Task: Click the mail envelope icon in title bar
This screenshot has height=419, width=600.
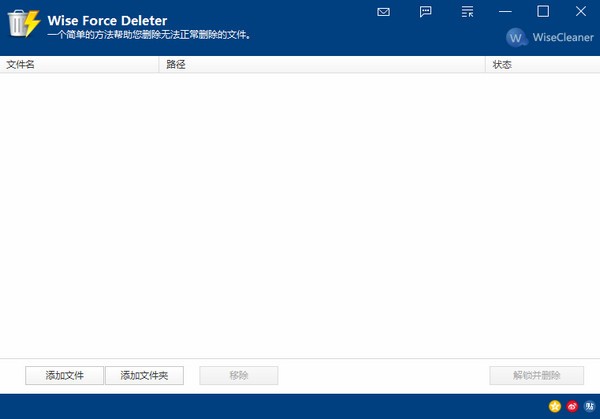Action: point(383,12)
